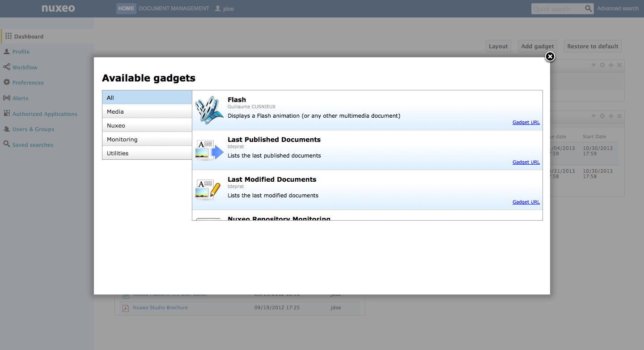Click X icon of gadget under Restore to default
The width and height of the screenshot is (644, 350).
coord(619,65)
